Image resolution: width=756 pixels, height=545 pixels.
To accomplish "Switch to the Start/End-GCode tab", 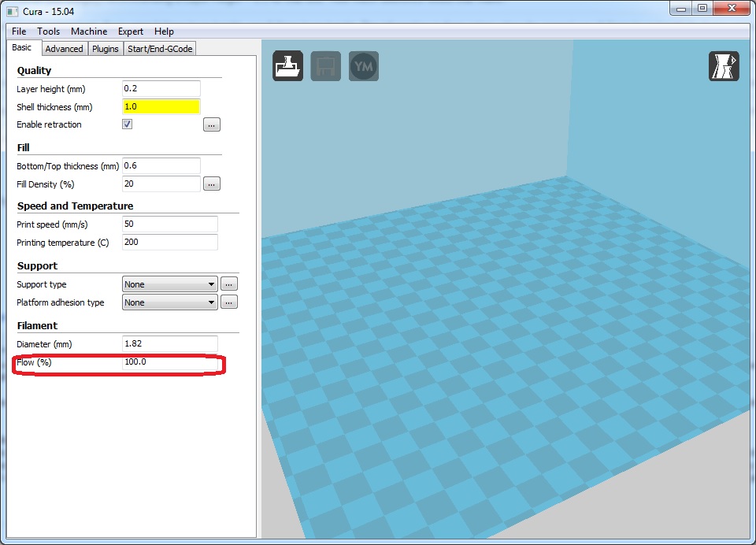I will pyautogui.click(x=160, y=49).
